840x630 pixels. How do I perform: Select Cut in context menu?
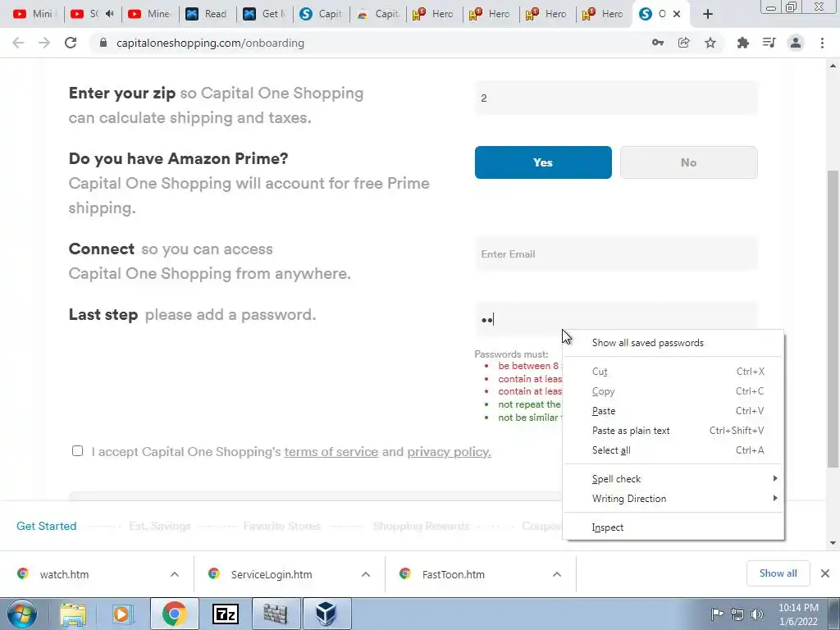coord(673,372)
